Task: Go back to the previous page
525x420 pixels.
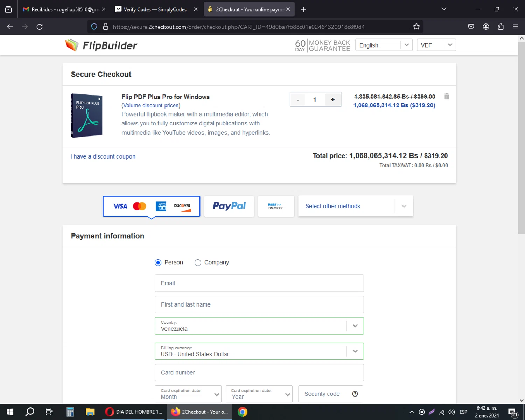Action: pos(10,27)
